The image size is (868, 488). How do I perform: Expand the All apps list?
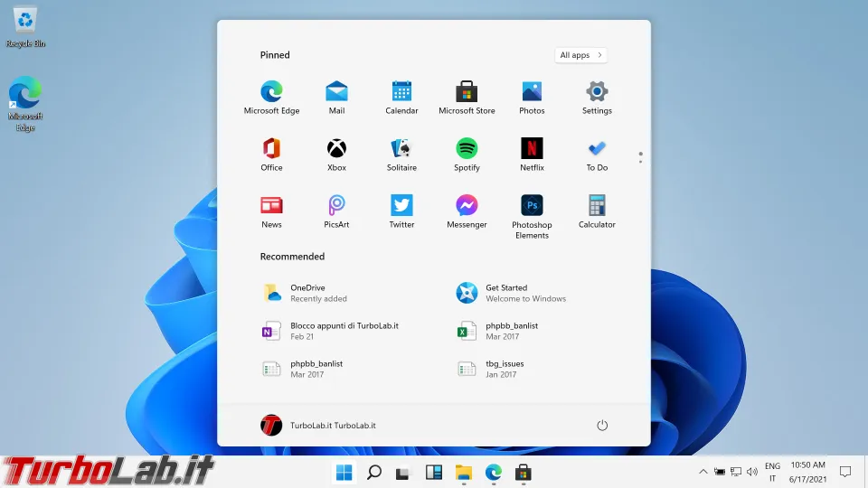(x=580, y=55)
